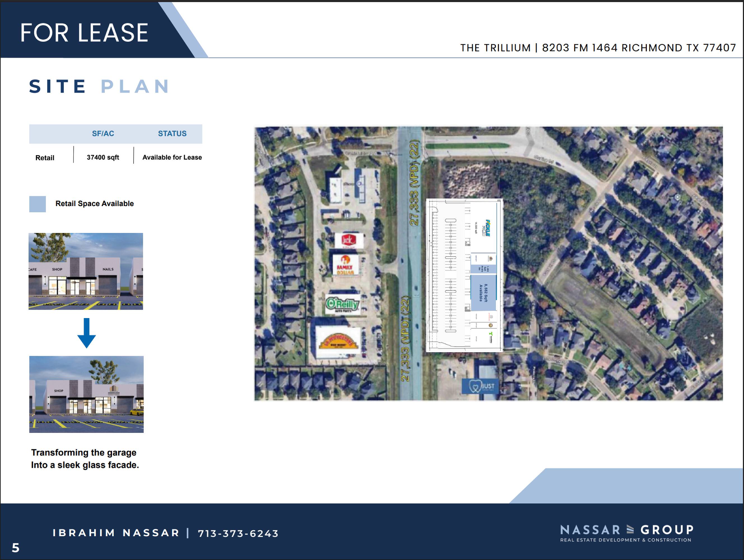The width and height of the screenshot is (744, 560).
Task: Select the 8,552 Sqft Available blue block
Action: point(483,293)
